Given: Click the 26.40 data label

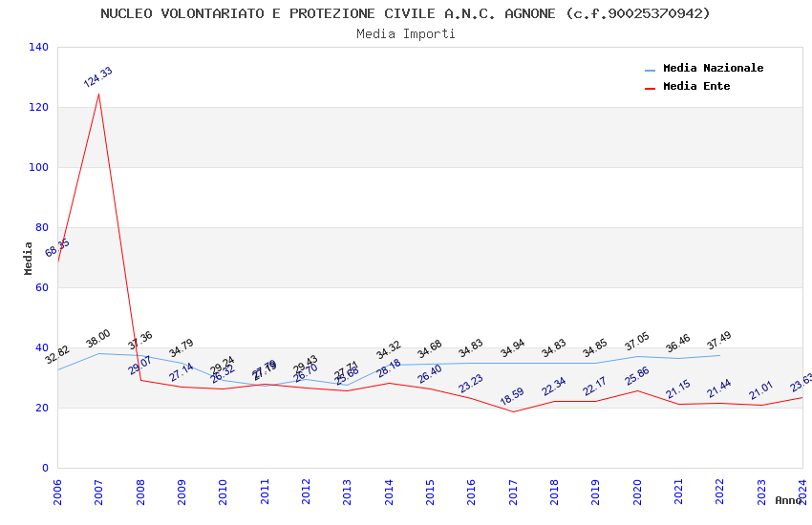Looking at the screenshot, I should [429, 374].
